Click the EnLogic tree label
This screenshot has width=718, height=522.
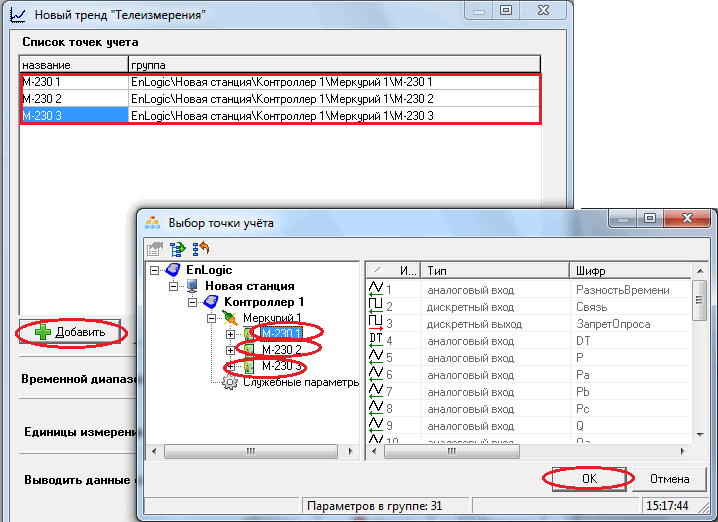[x=209, y=270]
